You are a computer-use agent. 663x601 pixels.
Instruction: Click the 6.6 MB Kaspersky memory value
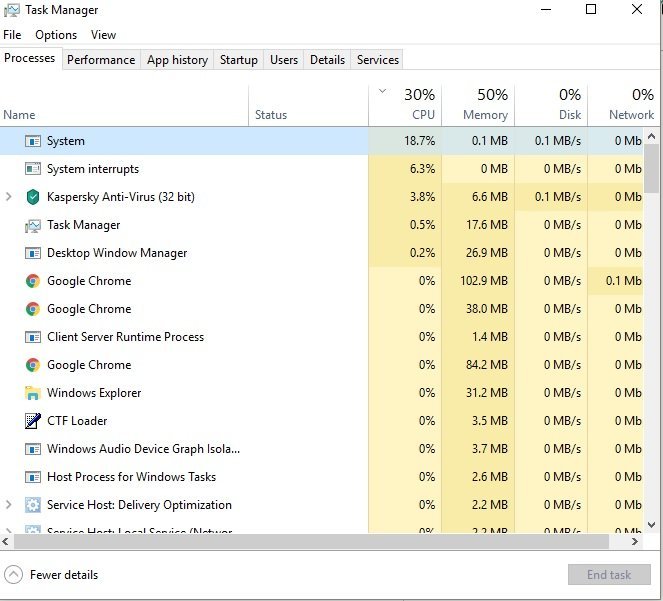(x=490, y=197)
